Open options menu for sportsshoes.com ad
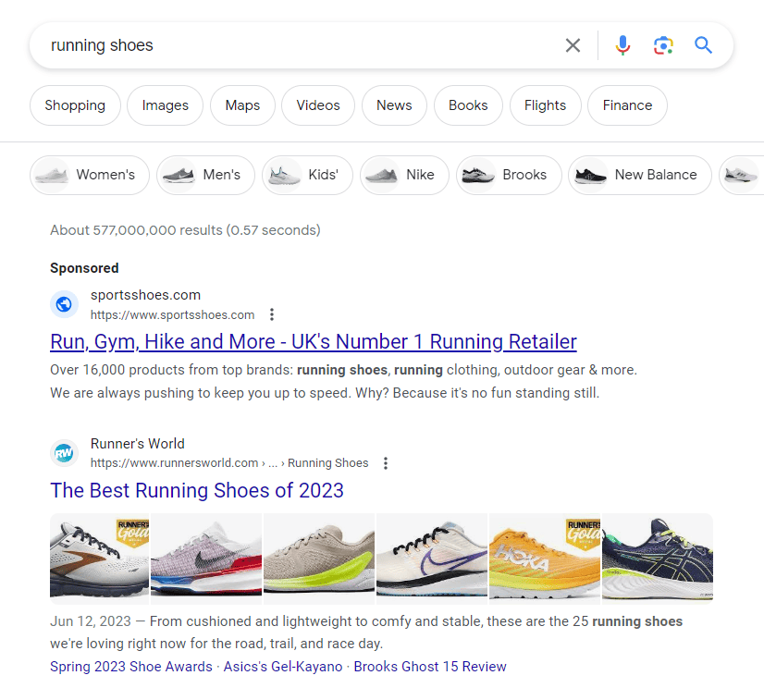The height and width of the screenshot is (700, 764). [x=272, y=314]
